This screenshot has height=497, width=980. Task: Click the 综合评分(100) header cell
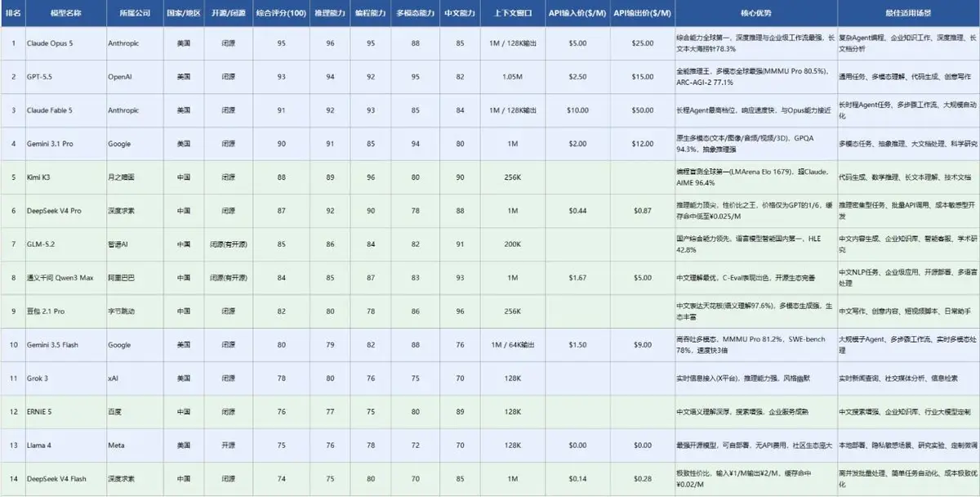click(281, 14)
